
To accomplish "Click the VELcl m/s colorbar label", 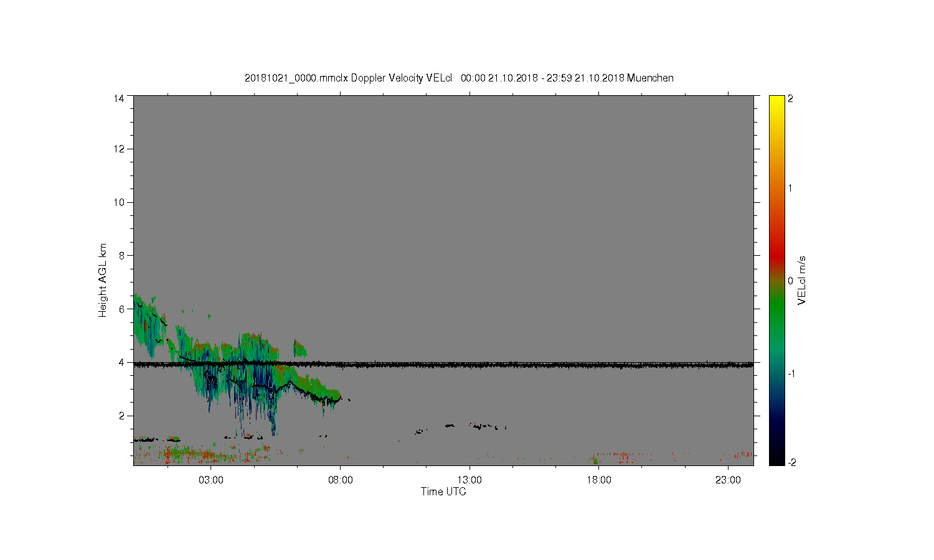I will [802, 280].
